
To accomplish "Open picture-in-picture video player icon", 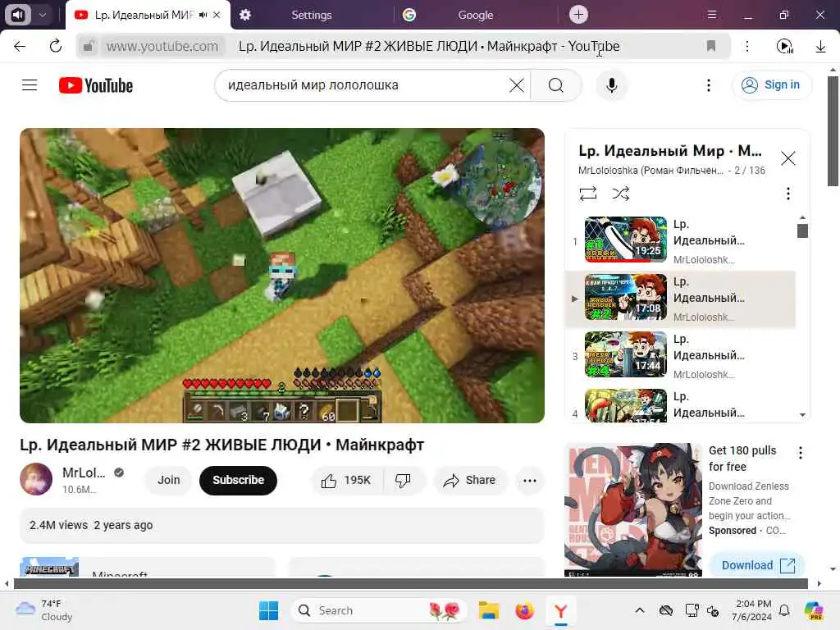I will pos(784,46).
